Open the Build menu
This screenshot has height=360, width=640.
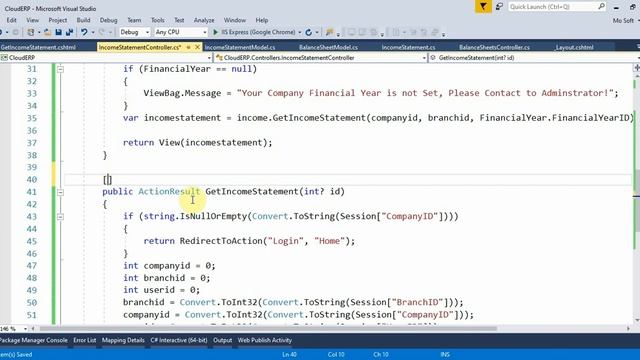(83, 20)
